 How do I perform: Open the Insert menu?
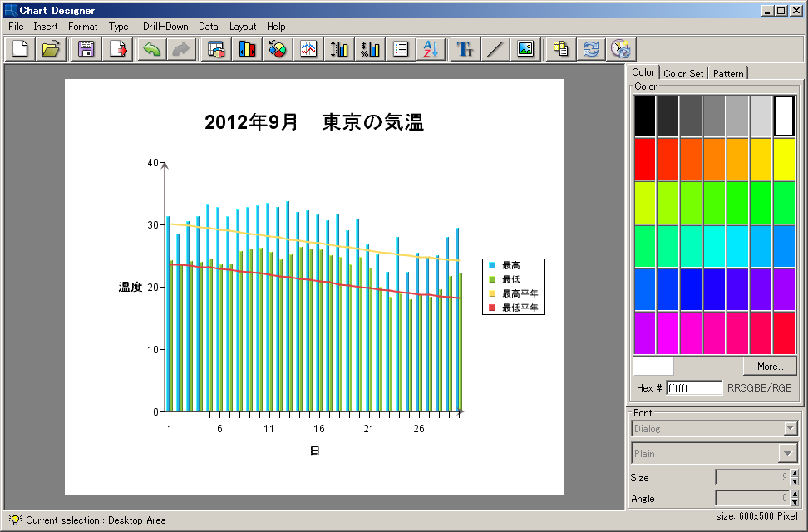46,27
